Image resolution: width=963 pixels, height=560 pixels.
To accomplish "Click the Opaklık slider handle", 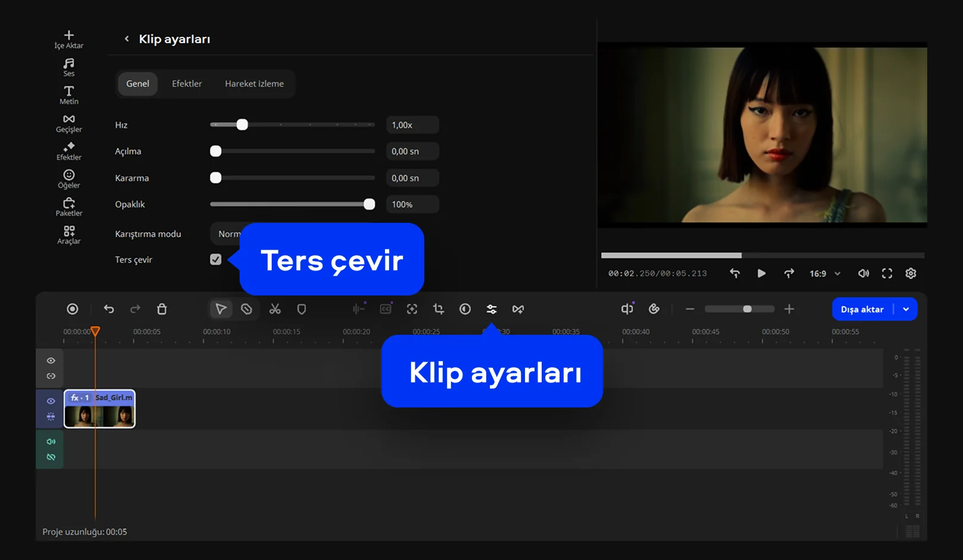I will tap(369, 204).
